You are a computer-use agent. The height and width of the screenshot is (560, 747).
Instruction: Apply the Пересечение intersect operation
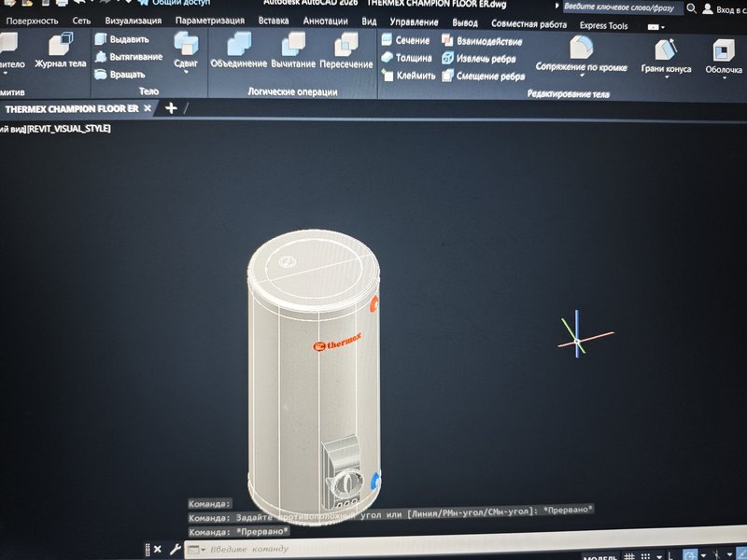(345, 50)
